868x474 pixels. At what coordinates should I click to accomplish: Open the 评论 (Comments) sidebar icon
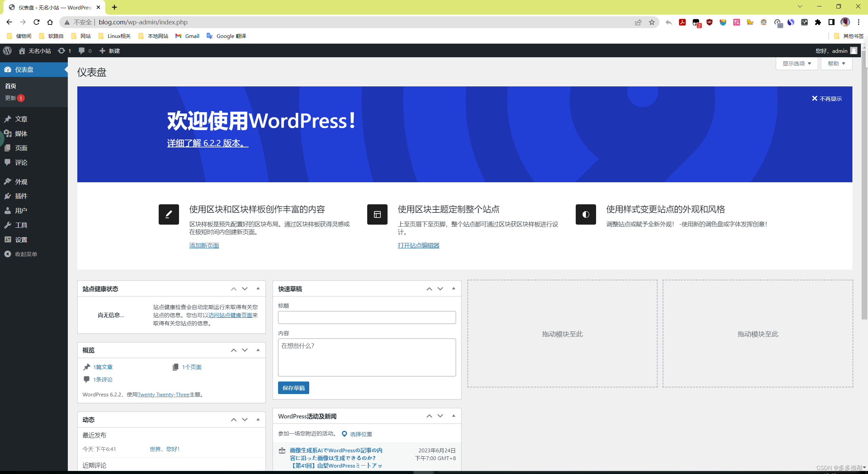[x=8, y=162]
